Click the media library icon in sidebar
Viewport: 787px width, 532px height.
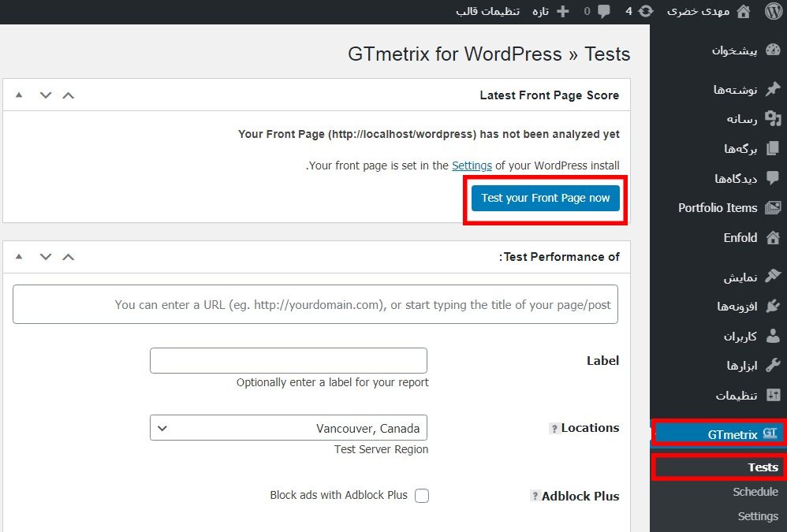click(x=773, y=119)
